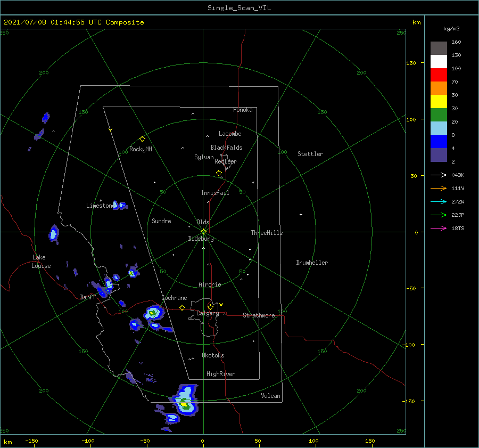Click the Didsbury city label
479x448 pixels.
click(x=201, y=239)
